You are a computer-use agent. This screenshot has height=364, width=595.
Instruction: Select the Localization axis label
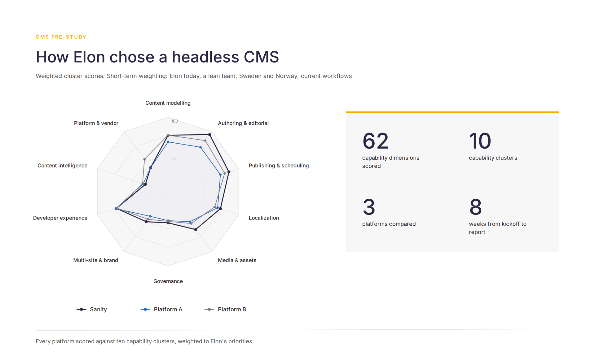pyautogui.click(x=264, y=218)
